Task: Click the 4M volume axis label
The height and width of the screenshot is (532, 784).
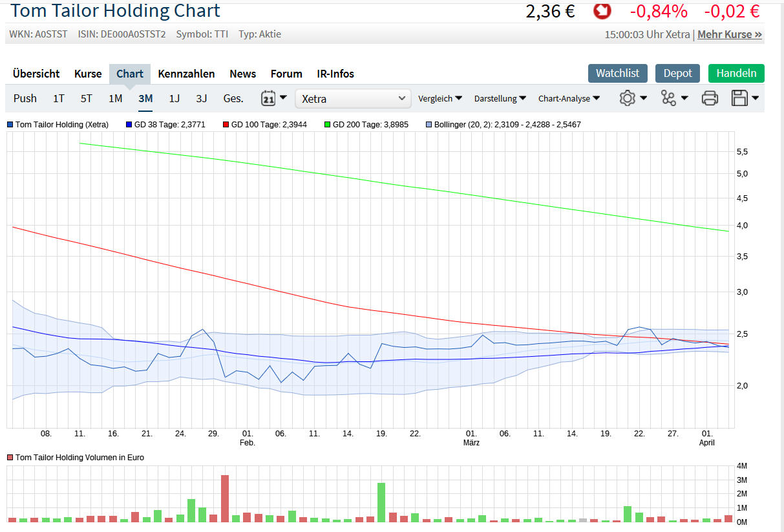Action: tap(742, 466)
